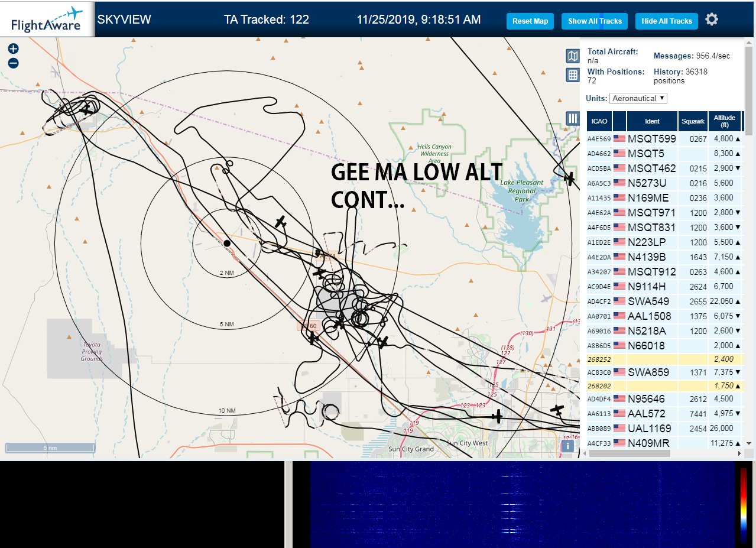Sort table by Squawk column header
The width and height of the screenshot is (756, 548).
coord(693,121)
